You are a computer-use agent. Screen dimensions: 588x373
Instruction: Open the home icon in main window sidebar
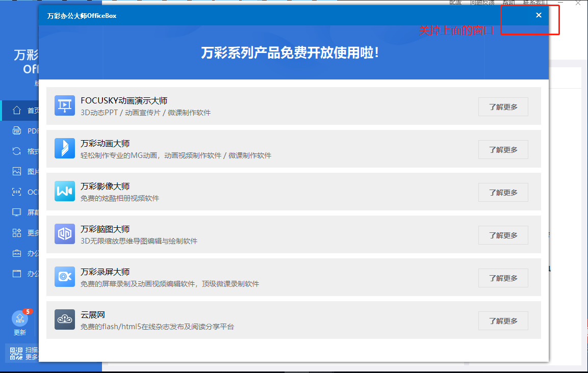pos(16,110)
